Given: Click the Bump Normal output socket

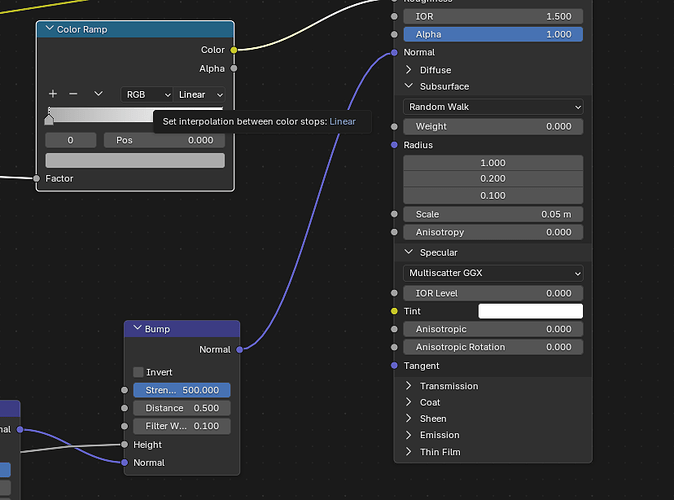Looking at the screenshot, I should click(240, 350).
